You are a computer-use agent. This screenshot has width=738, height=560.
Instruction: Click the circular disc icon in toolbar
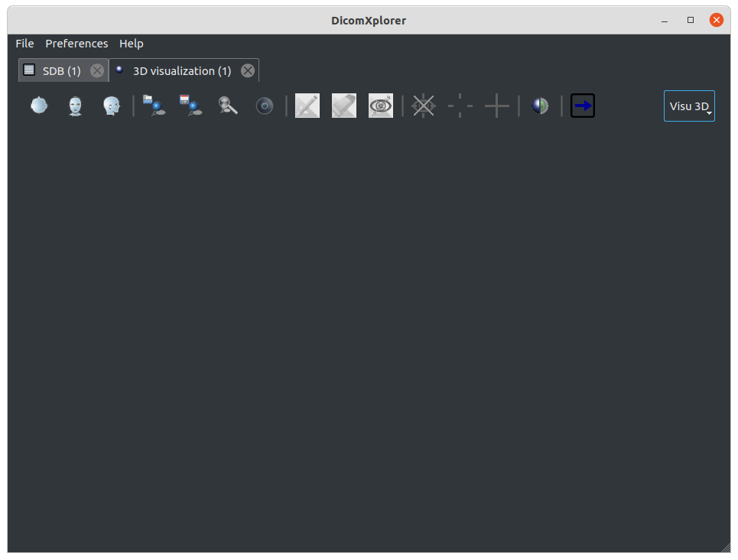[265, 106]
